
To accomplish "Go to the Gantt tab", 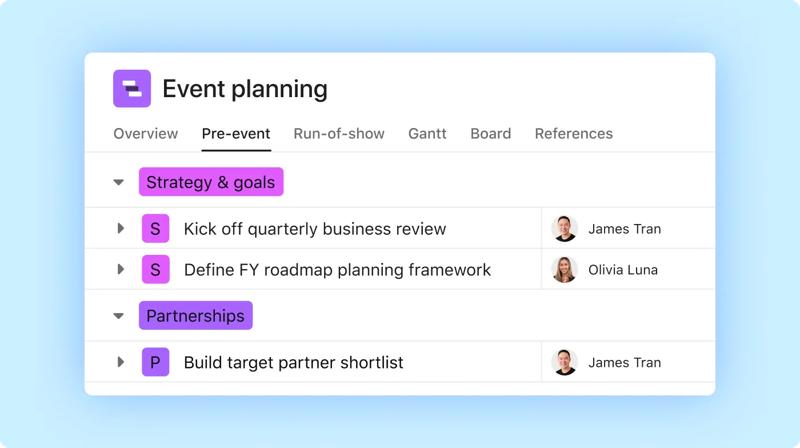I will point(427,134).
